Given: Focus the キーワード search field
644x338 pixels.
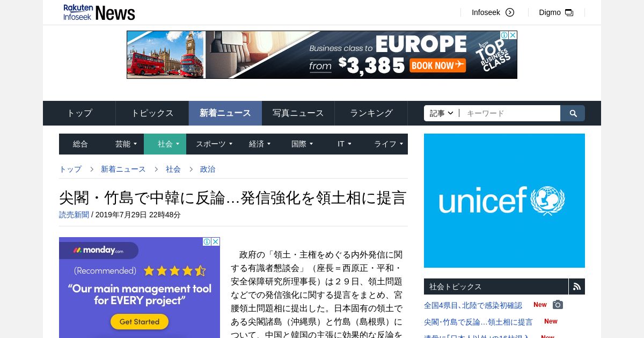Looking at the screenshot, I should coord(510,113).
